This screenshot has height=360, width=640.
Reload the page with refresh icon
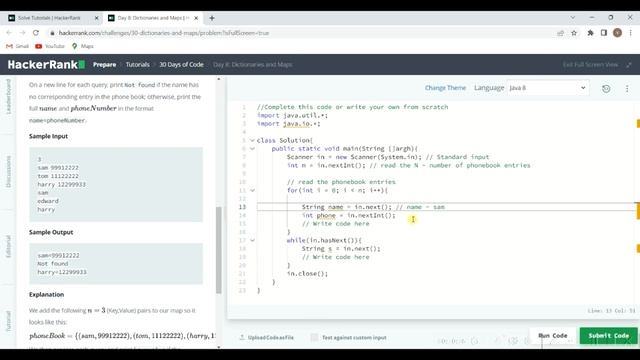point(36,33)
